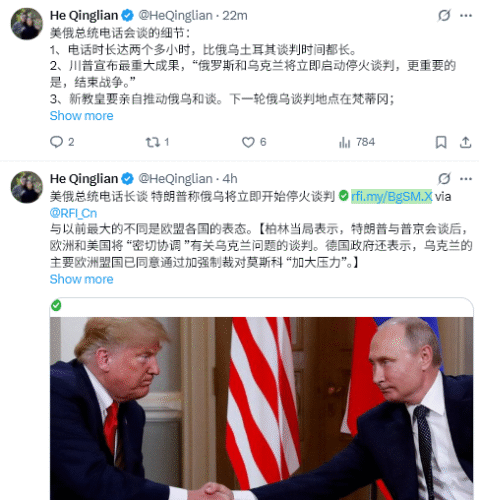Open the Trump Putin handshake image card
The width and height of the screenshot is (479, 500).
(x=261, y=399)
